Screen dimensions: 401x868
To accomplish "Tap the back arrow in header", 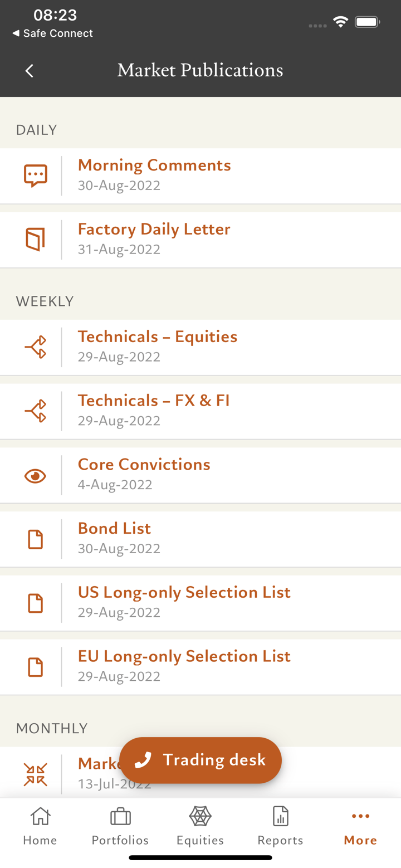I will (x=30, y=71).
